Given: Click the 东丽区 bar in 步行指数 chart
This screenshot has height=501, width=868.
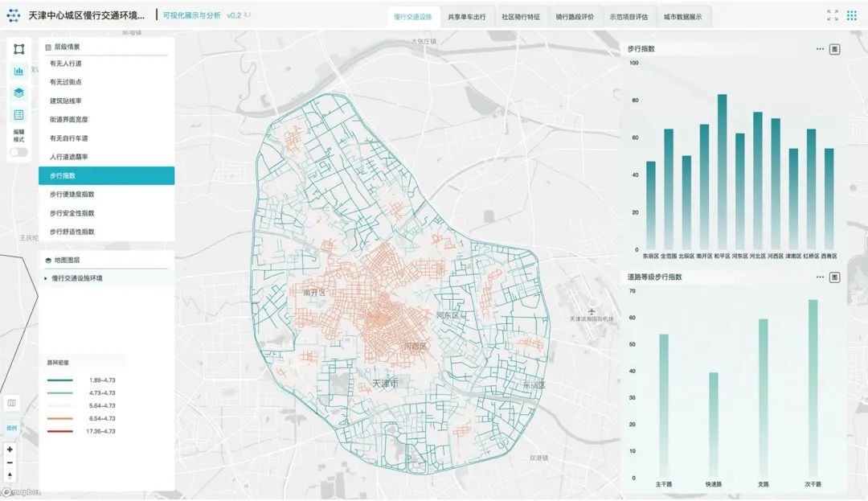Looking at the screenshot, I should [x=651, y=205].
